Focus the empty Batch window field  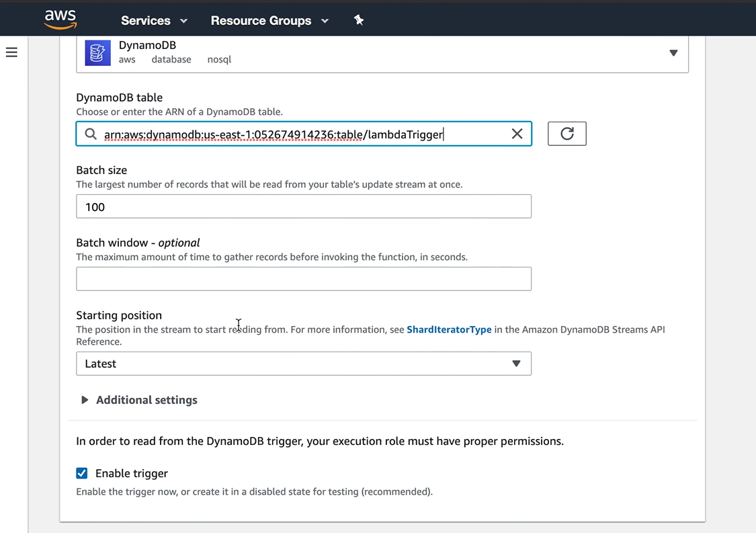point(303,279)
